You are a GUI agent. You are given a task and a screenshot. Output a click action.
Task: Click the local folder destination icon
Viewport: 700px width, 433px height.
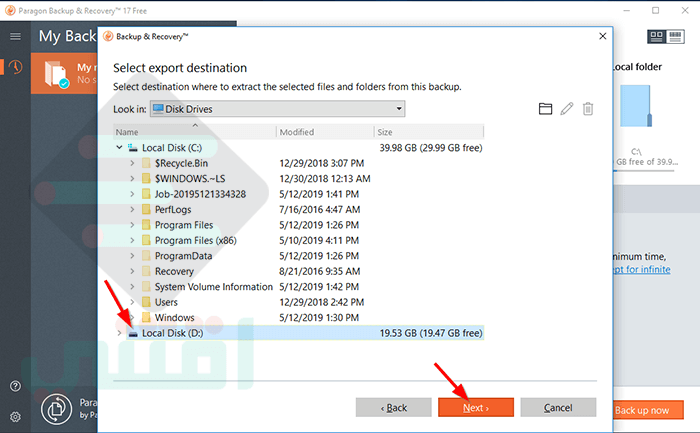click(636, 106)
